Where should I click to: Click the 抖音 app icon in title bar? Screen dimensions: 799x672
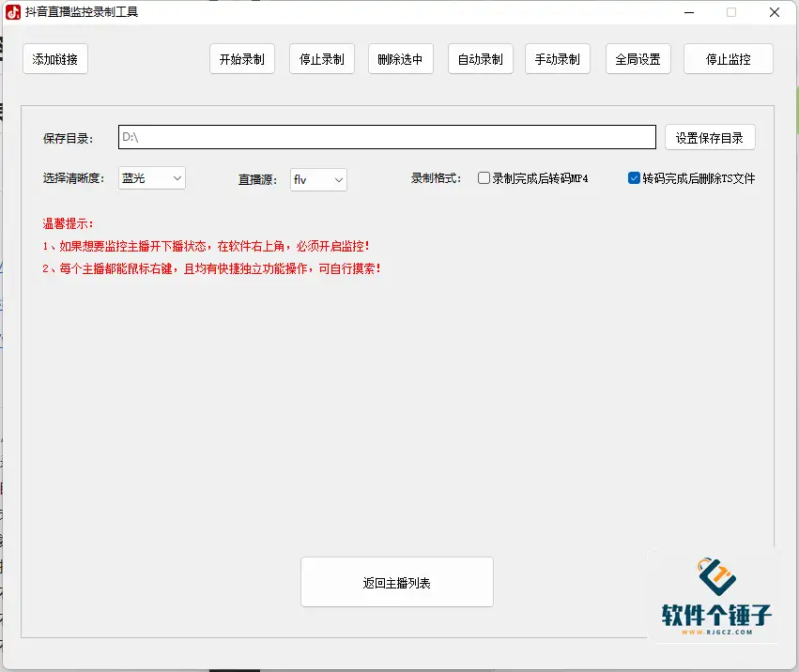tap(13, 11)
